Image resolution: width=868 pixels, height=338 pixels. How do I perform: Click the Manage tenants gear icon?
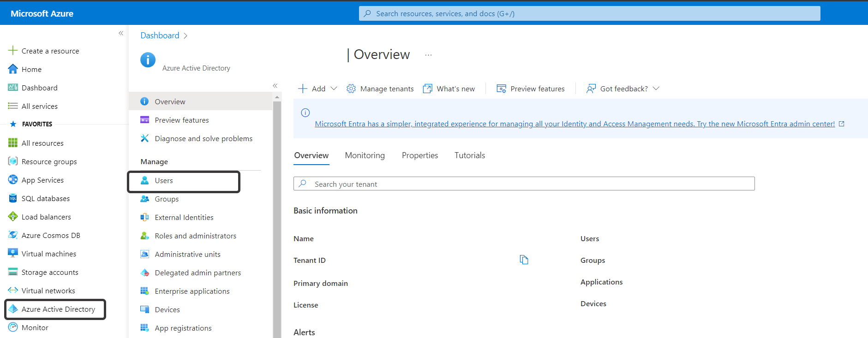[351, 89]
